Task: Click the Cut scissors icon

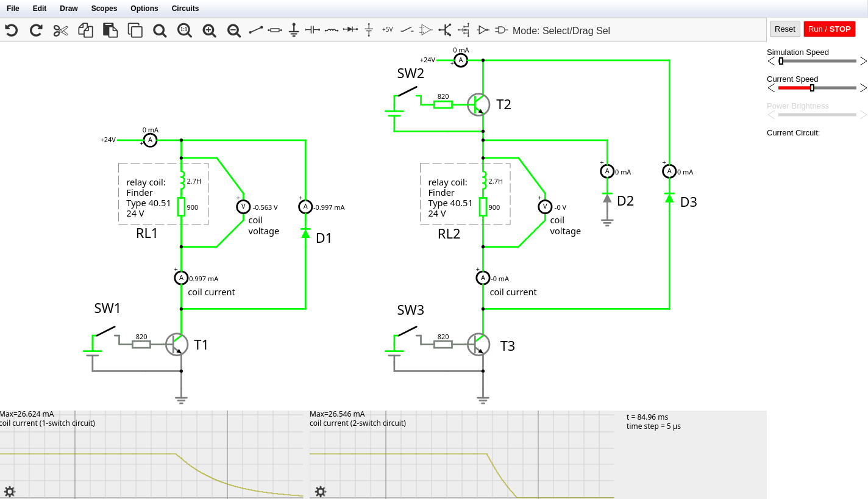Action: point(61,30)
